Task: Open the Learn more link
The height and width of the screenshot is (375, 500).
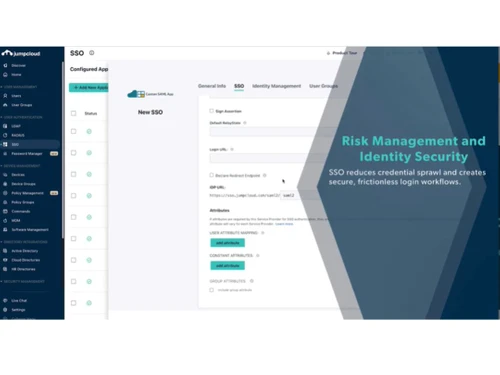Action: click(284, 224)
